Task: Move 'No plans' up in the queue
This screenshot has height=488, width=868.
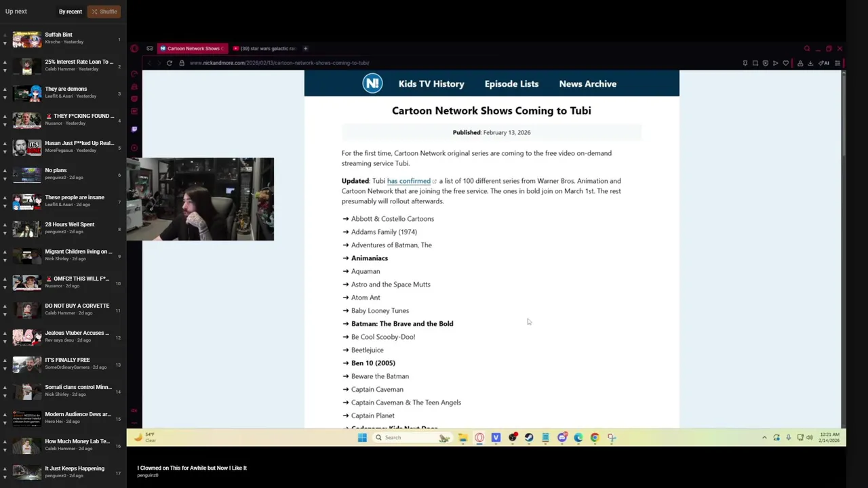Action: (x=5, y=170)
